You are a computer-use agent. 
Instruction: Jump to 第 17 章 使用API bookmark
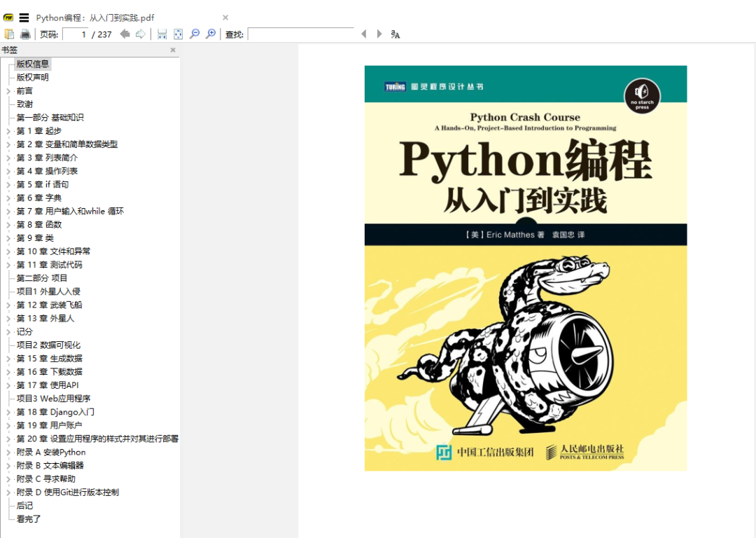[48, 385]
